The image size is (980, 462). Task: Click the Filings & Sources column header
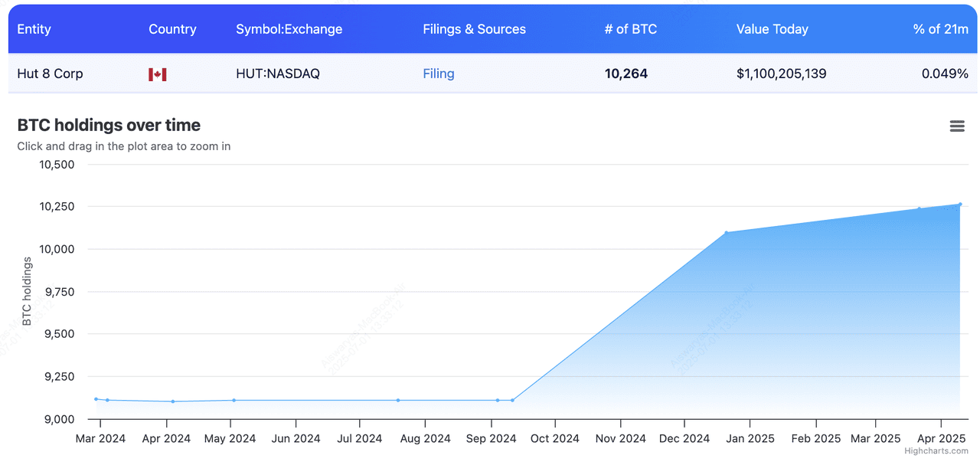(474, 29)
